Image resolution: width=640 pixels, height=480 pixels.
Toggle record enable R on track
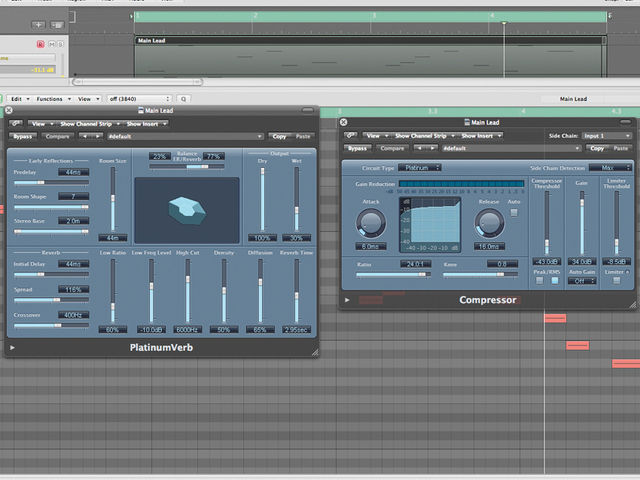tap(40, 44)
